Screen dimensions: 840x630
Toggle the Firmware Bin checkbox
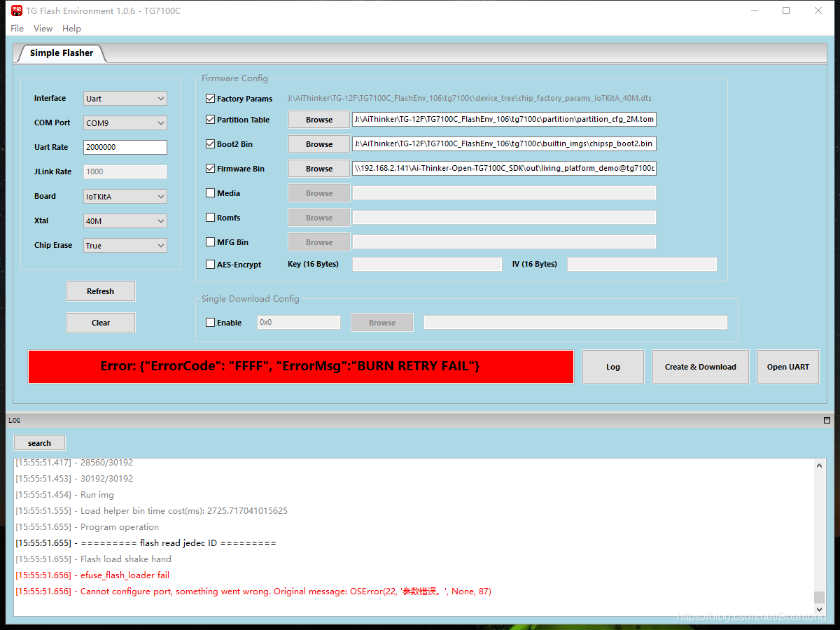point(210,169)
